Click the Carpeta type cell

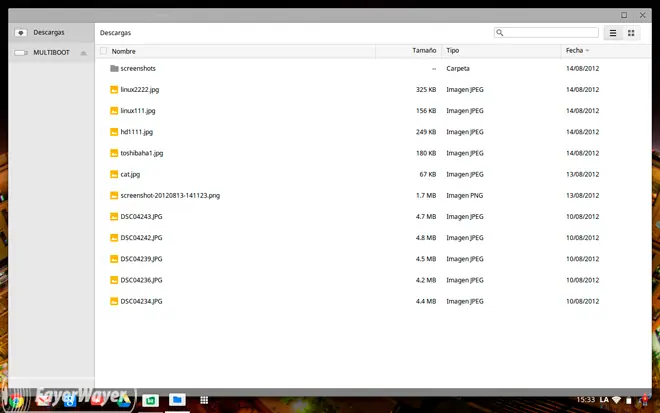point(458,68)
